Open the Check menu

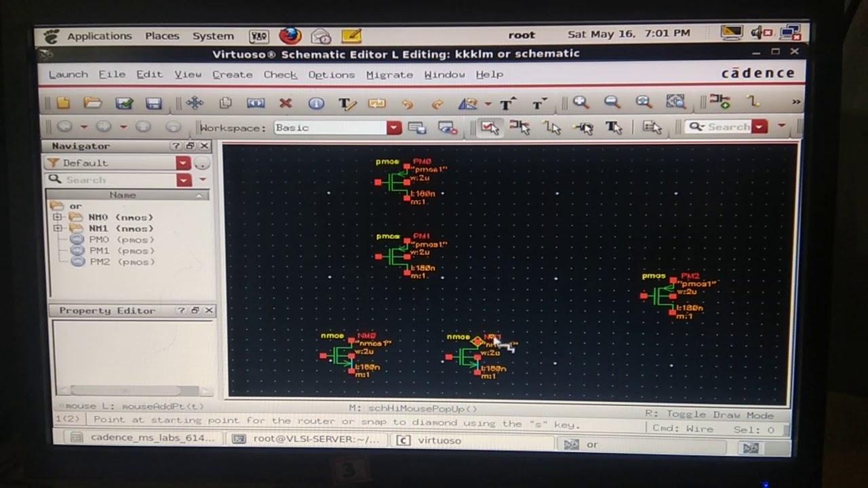[x=280, y=75]
